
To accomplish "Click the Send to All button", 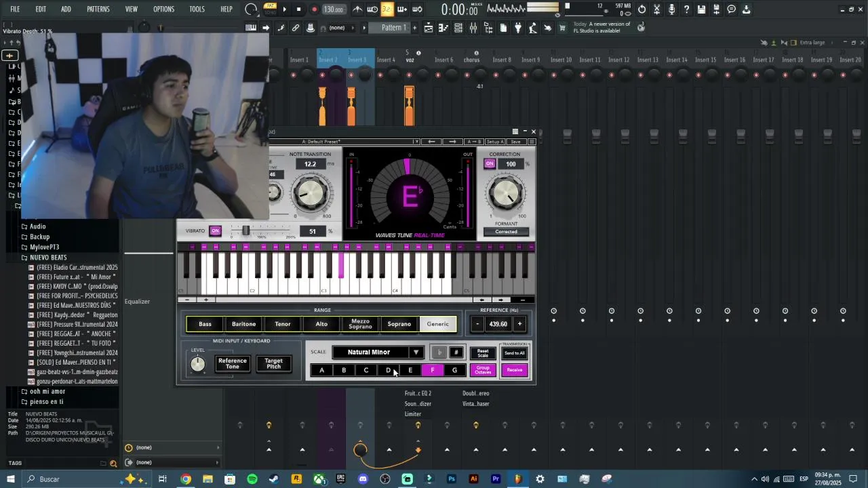I will click(x=515, y=353).
